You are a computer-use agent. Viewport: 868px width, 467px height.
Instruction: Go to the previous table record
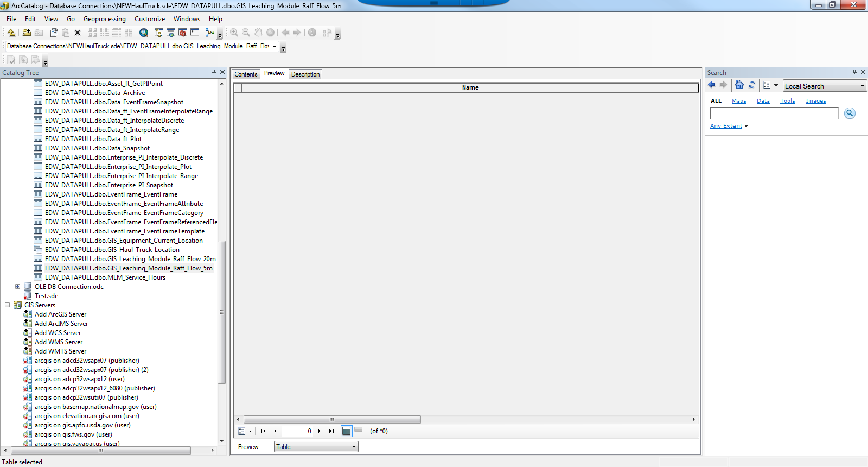pos(275,431)
